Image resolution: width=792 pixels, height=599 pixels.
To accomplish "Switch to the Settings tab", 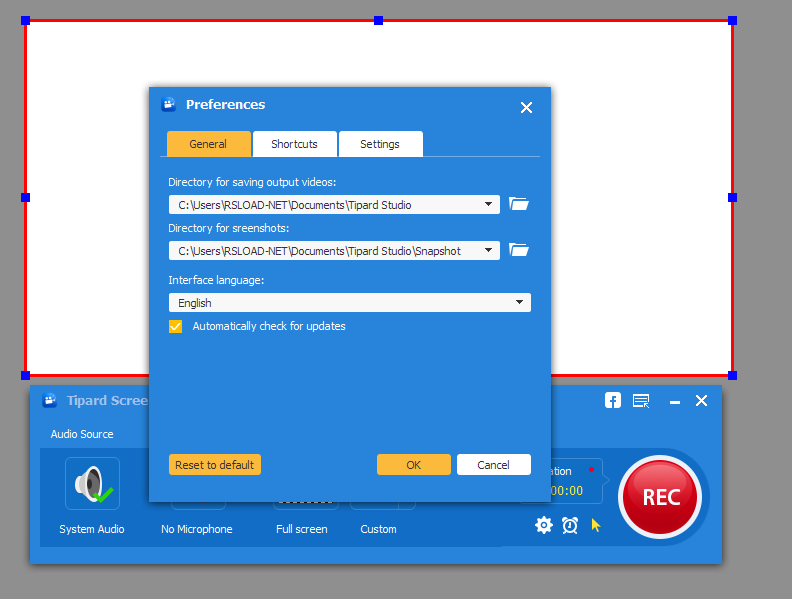I will pos(380,144).
